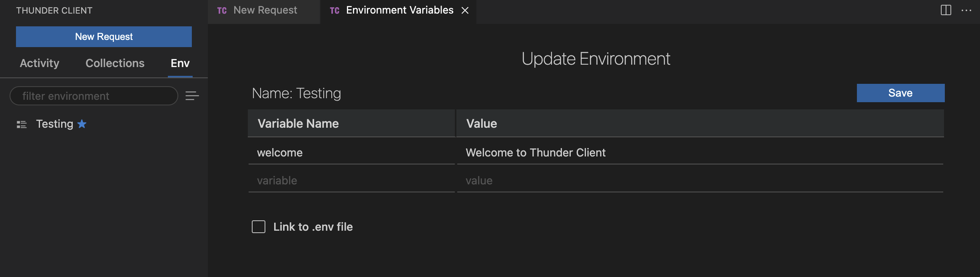The height and width of the screenshot is (277, 980).
Task: Open the New Request tab
Action: click(265, 10)
